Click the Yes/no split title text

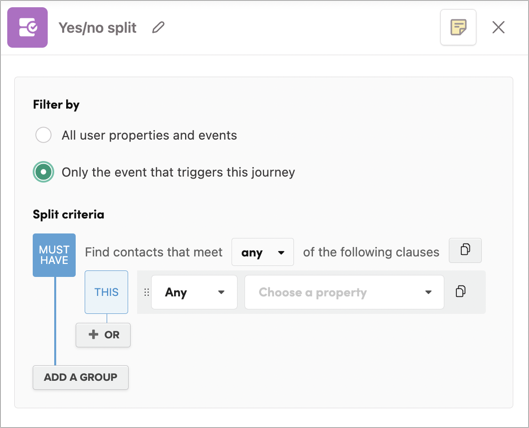[98, 28]
